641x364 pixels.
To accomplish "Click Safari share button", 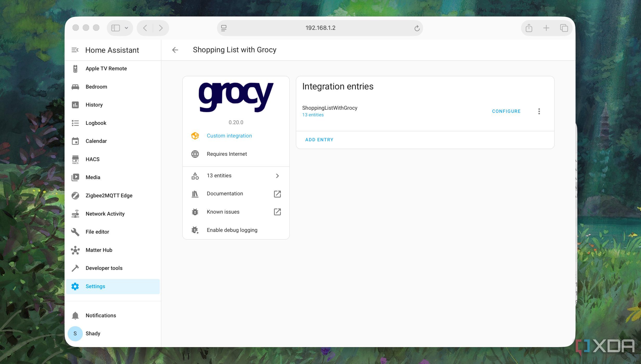I will pos(529,28).
